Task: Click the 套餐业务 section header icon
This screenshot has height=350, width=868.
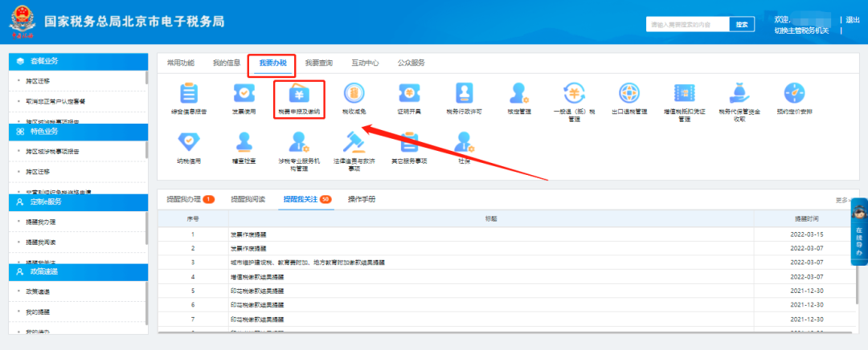Action: (x=20, y=61)
